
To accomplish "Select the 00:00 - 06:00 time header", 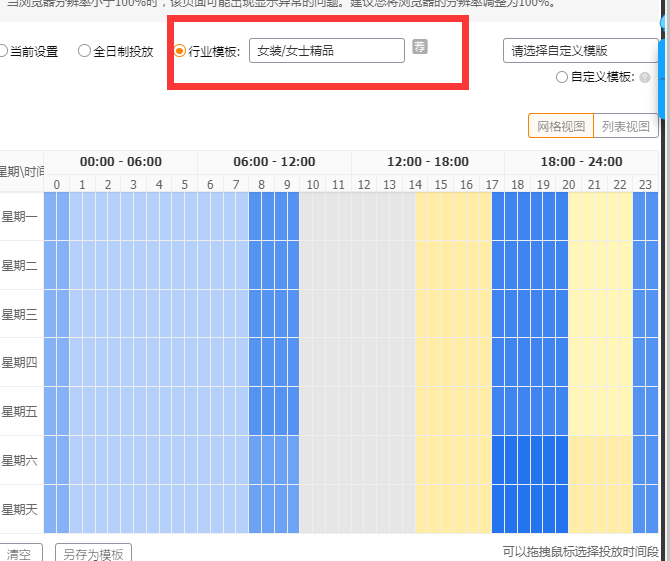I will [x=120, y=162].
